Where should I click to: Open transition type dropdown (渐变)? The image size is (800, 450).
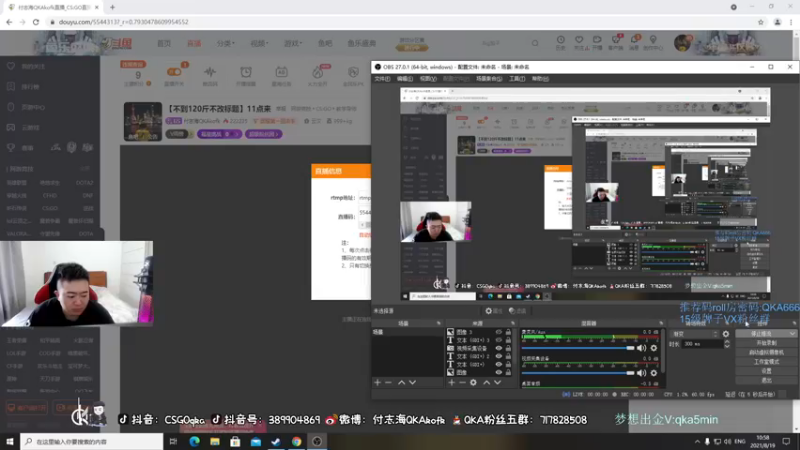(695, 334)
